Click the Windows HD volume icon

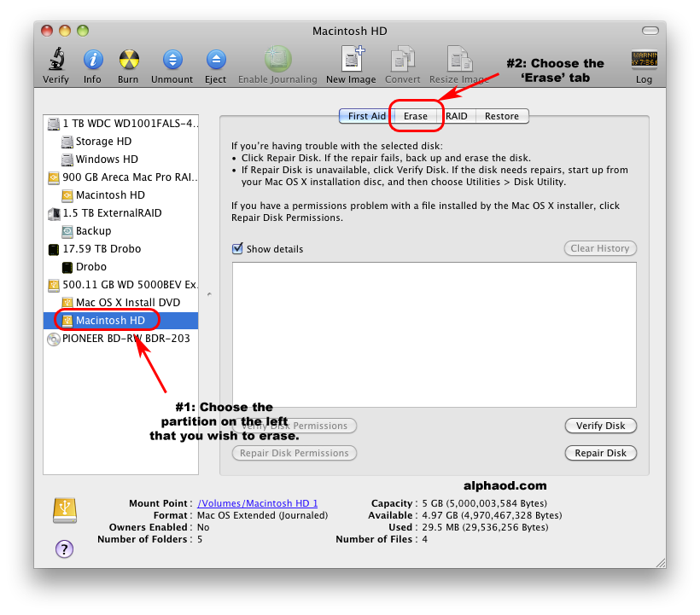coord(67,160)
